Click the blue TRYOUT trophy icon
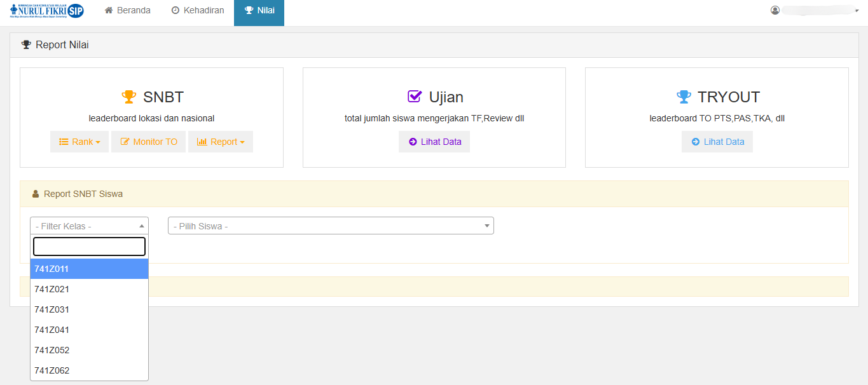 pos(684,97)
